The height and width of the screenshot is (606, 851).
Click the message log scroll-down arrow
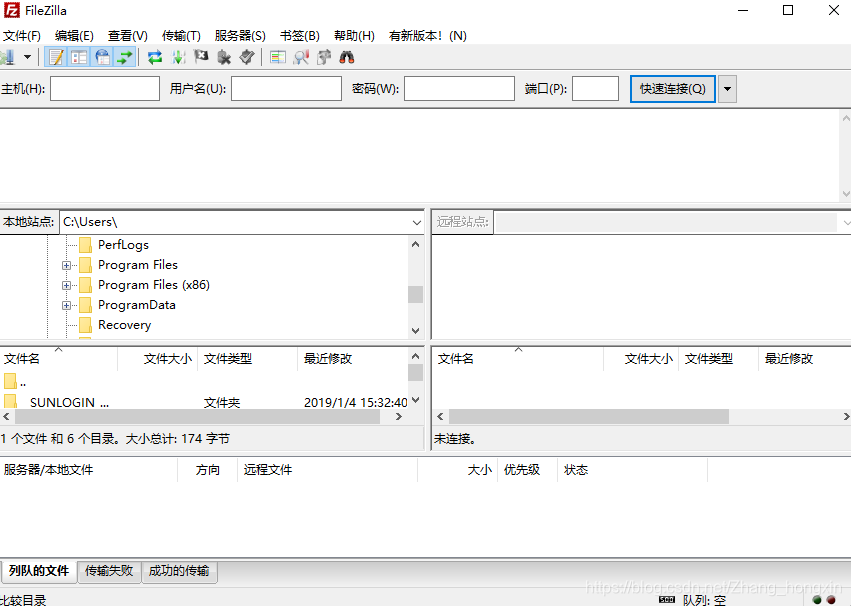[846, 194]
